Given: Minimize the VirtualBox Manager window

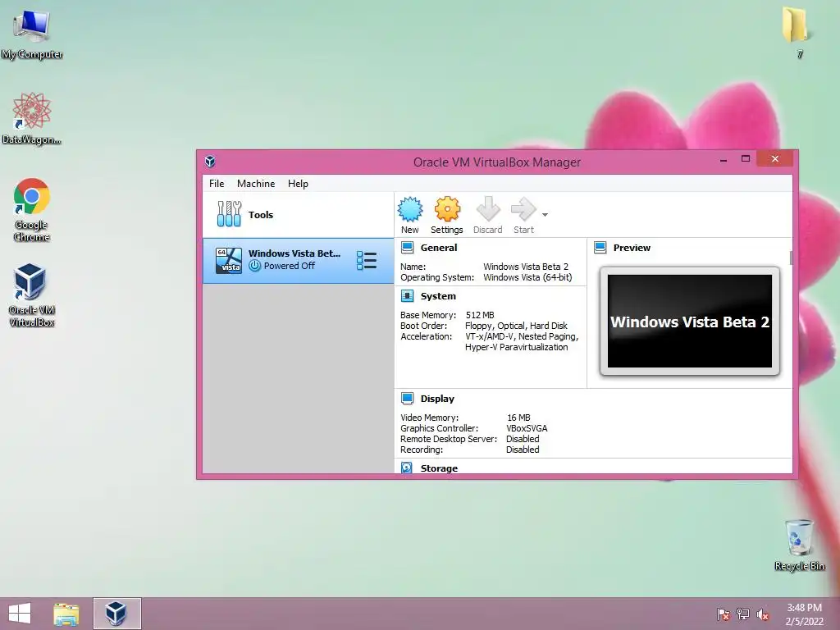Looking at the screenshot, I should (x=724, y=159).
